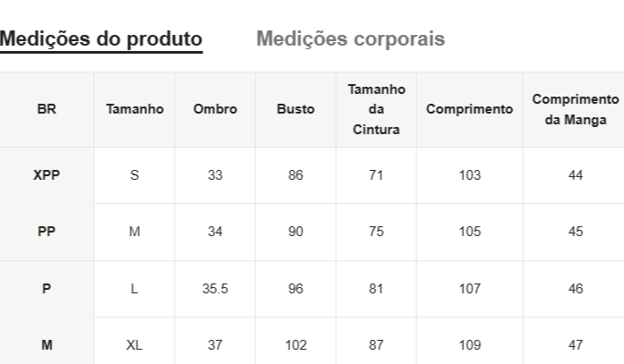Image resolution: width=624 pixels, height=364 pixels.
Task: Select the P size row label
Action: pyautogui.click(x=47, y=289)
